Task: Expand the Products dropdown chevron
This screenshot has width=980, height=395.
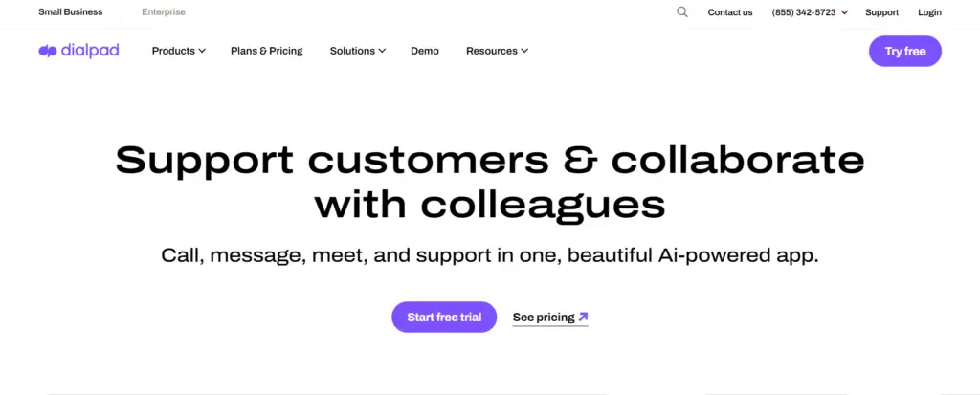Action: click(x=202, y=52)
